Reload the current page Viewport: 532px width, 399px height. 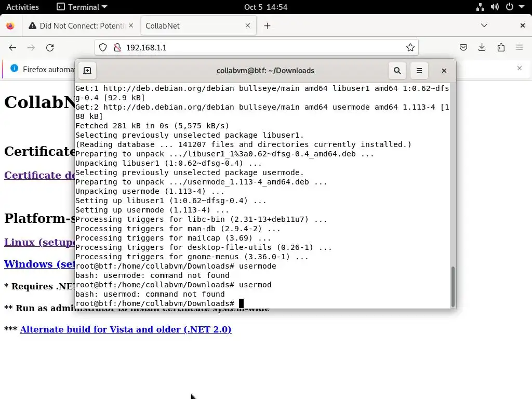[x=50, y=47]
